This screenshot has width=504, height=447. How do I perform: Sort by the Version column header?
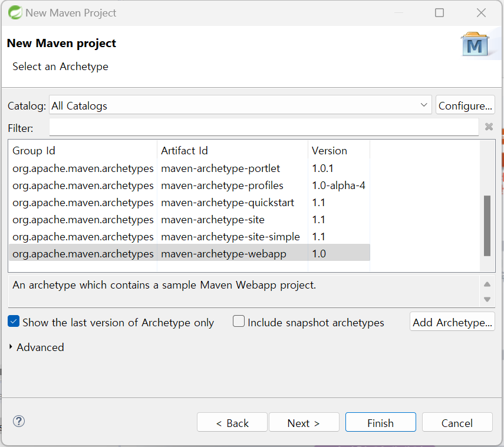(x=339, y=151)
